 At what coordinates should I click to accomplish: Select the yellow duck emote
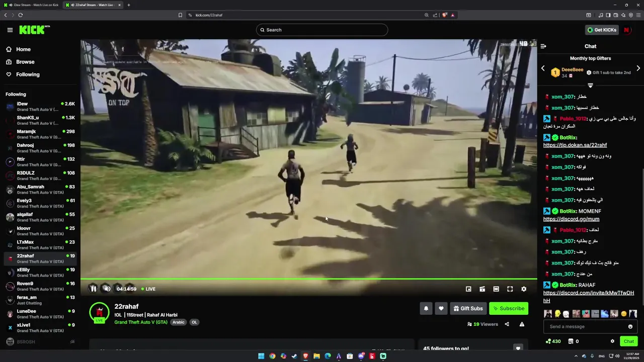click(x=557, y=314)
